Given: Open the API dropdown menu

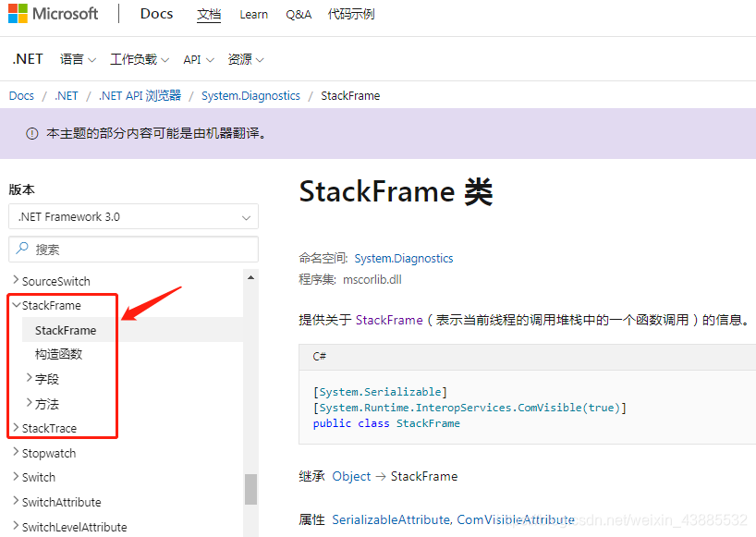Looking at the screenshot, I should point(198,58).
